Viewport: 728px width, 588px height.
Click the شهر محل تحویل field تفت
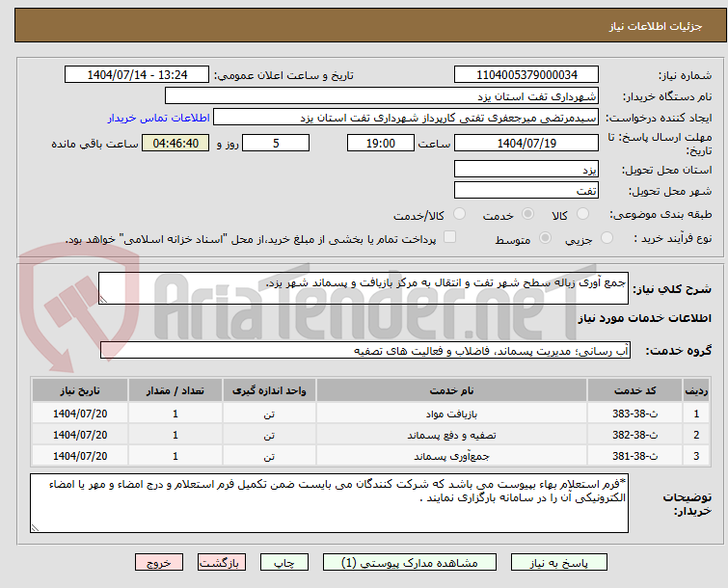click(526, 190)
